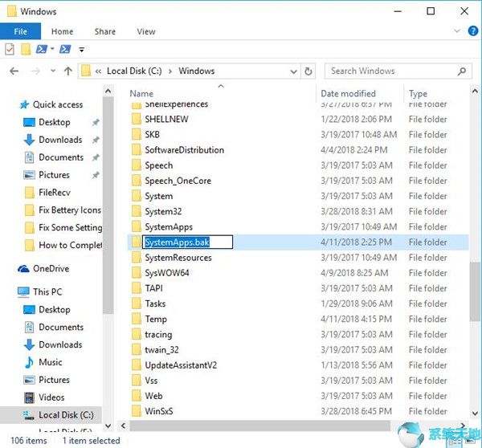Select the SysWOW64 folder icon
The height and width of the screenshot is (448, 482).
point(137,273)
